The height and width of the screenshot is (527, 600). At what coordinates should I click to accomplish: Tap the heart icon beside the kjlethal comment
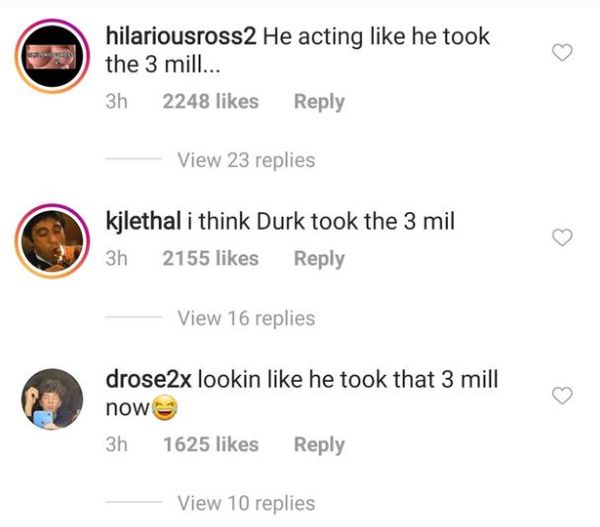tap(562, 237)
